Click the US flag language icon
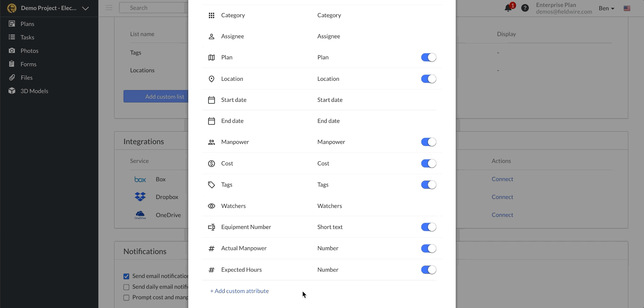The image size is (644, 308). [x=627, y=8]
